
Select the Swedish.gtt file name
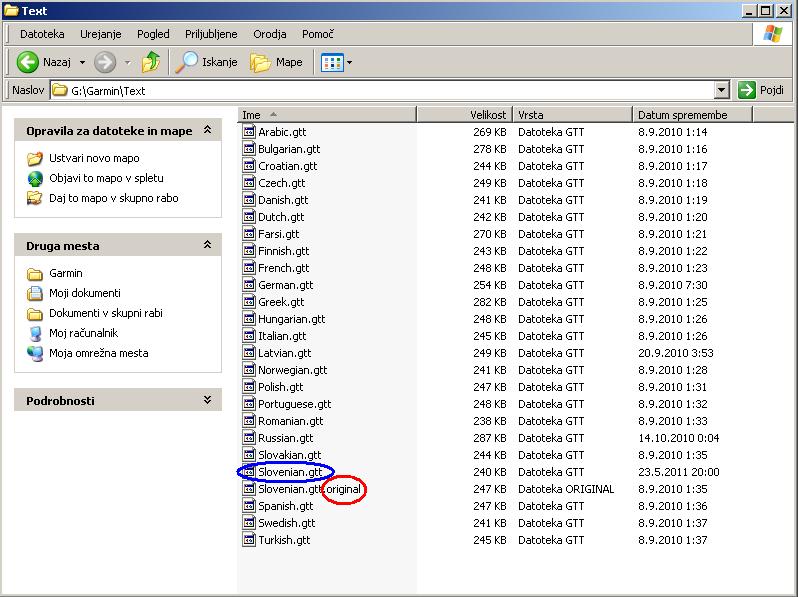coord(287,523)
